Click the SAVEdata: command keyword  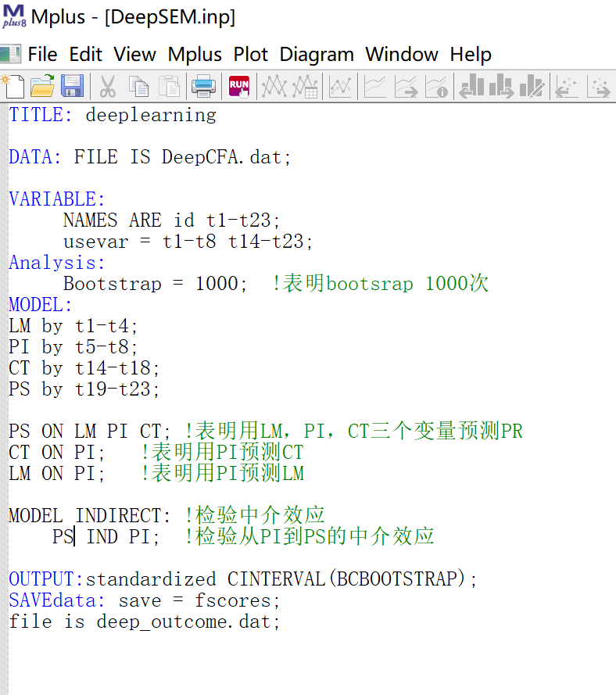(x=57, y=600)
